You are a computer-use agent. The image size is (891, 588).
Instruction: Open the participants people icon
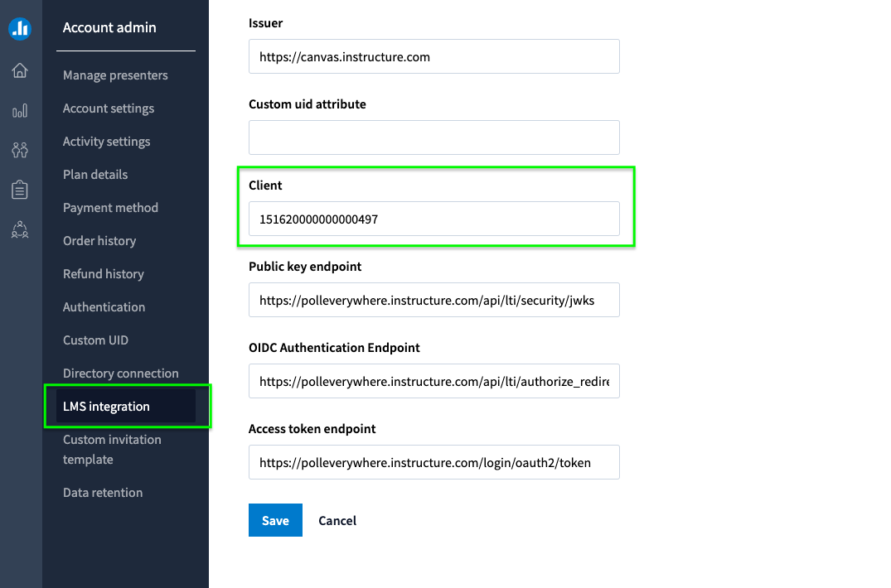tap(20, 150)
